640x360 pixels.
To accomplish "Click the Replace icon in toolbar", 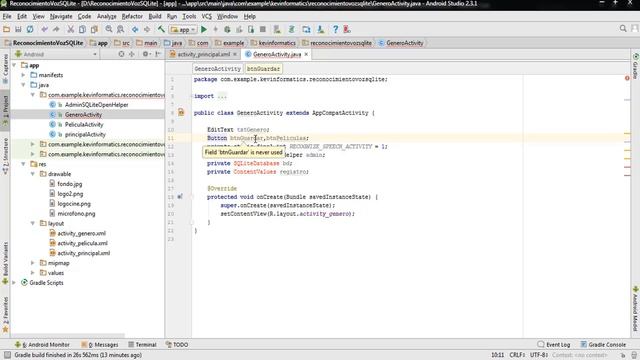I will pos(120,29).
